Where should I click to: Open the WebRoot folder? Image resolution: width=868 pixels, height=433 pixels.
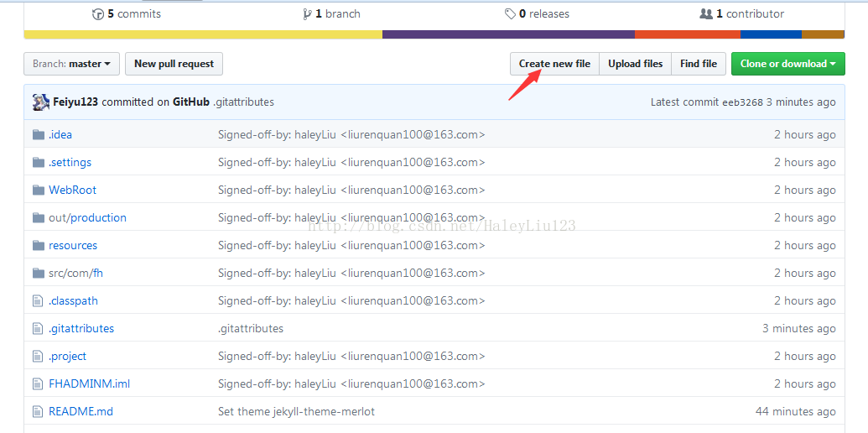tap(72, 190)
